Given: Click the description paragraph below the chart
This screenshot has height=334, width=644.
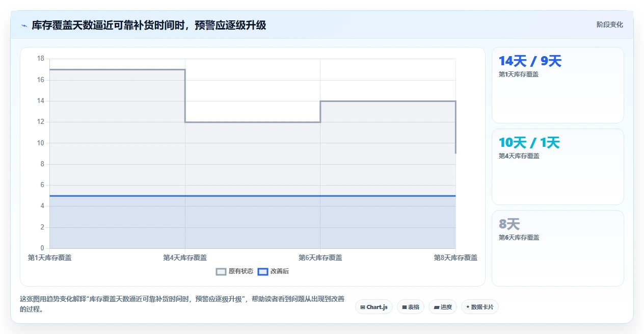Looking at the screenshot, I should 183,304.
